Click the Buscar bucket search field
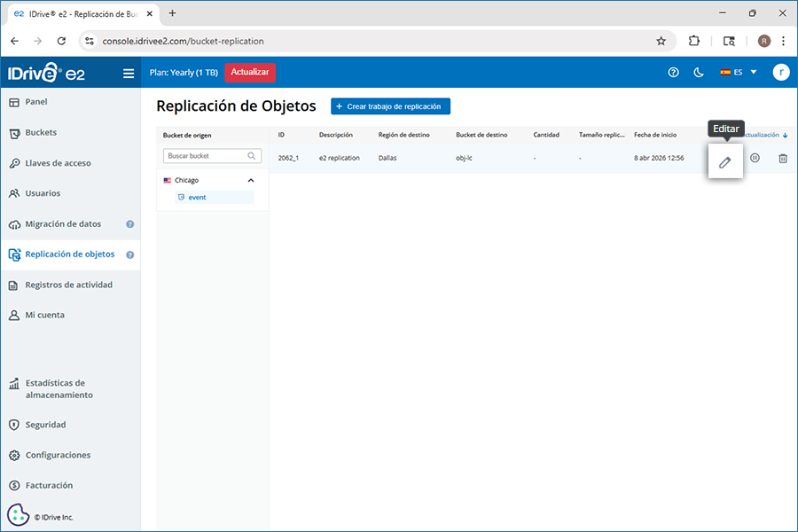 click(x=204, y=156)
